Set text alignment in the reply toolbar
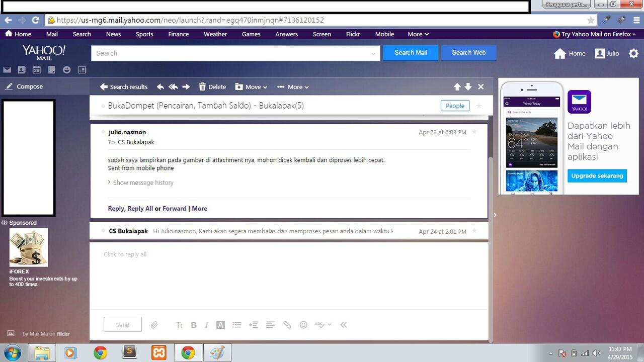 pyautogui.click(x=271, y=325)
